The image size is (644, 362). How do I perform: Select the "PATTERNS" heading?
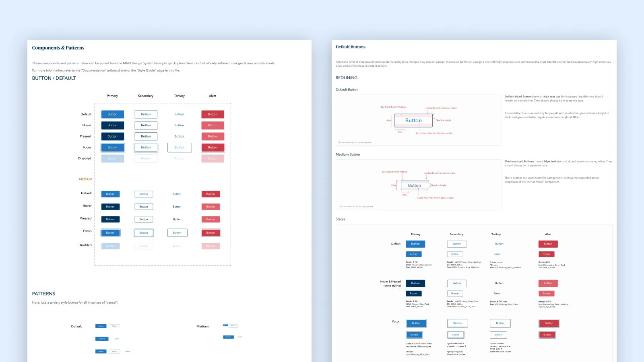(44, 294)
